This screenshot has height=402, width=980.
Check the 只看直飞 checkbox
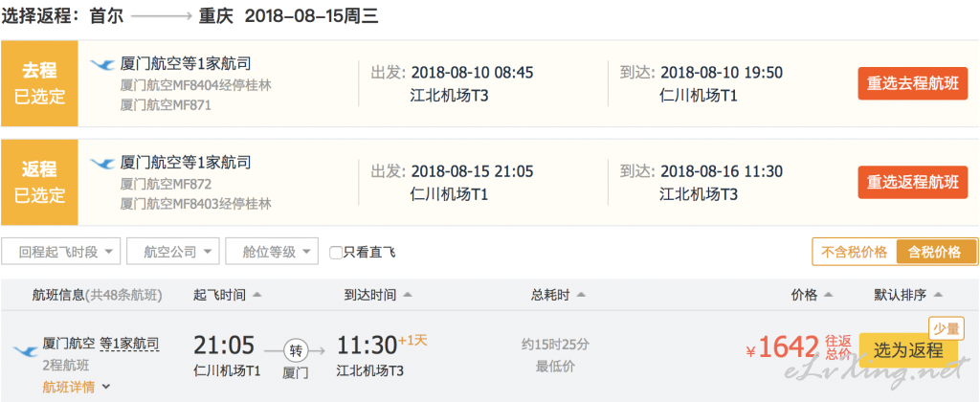(336, 253)
